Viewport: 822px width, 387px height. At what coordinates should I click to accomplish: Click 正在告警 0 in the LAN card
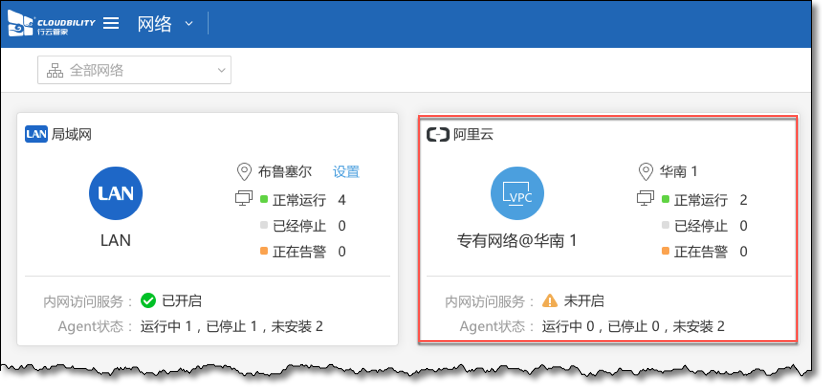(x=303, y=252)
